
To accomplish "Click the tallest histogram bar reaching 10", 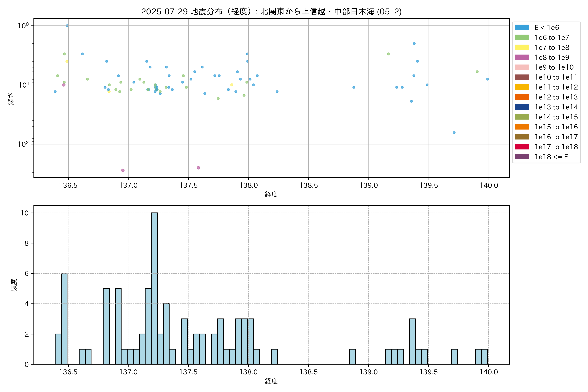I will tap(154, 288).
